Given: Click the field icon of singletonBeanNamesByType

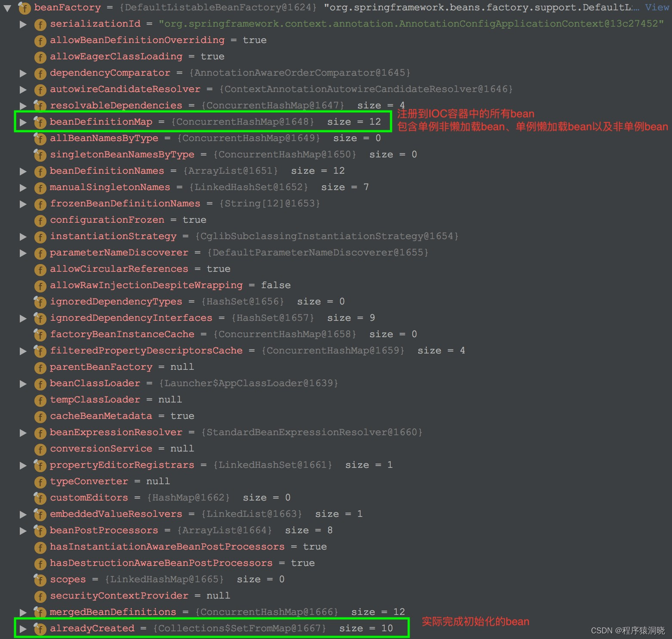Looking at the screenshot, I should point(40,155).
